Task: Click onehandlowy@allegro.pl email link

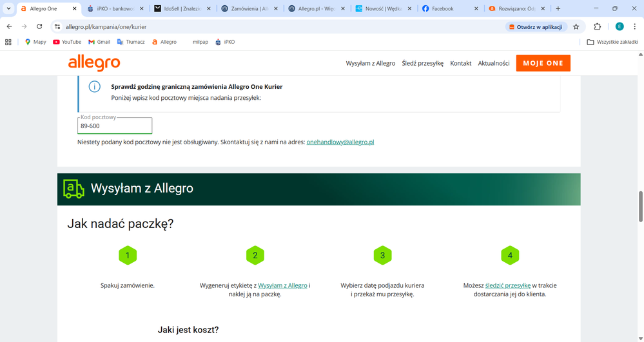Action: click(x=340, y=142)
